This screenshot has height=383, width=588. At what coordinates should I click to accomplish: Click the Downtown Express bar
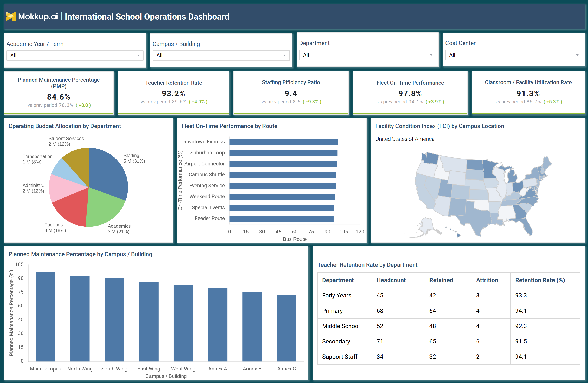click(x=284, y=142)
